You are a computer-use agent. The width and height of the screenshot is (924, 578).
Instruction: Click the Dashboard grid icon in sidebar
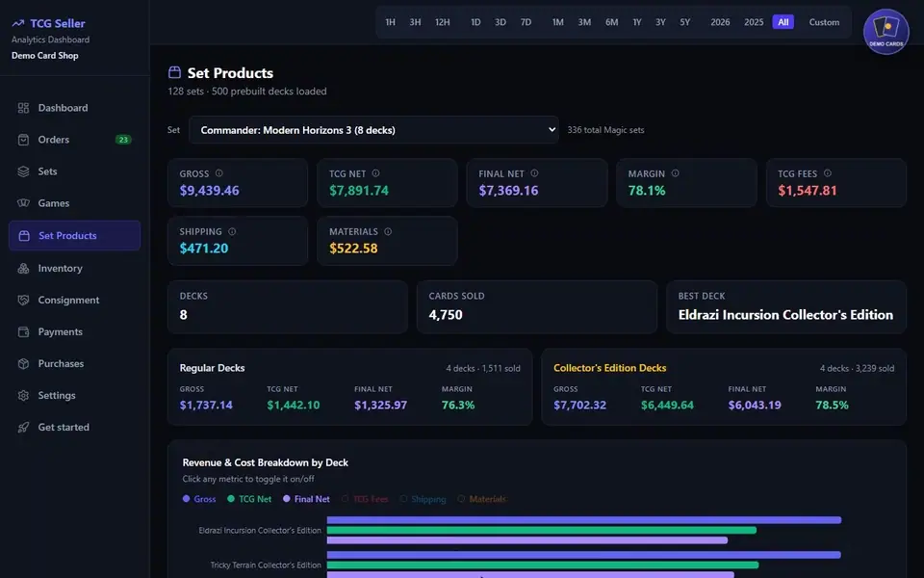23,108
